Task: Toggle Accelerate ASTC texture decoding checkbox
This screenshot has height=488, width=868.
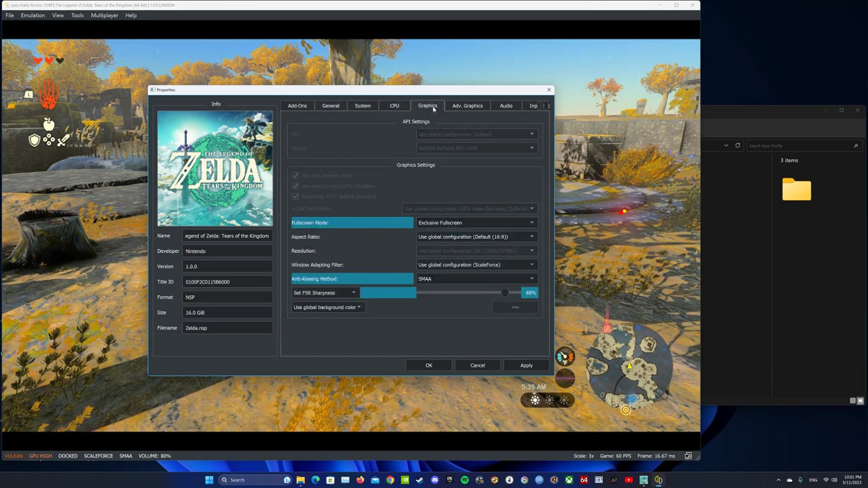Action: [296, 197]
